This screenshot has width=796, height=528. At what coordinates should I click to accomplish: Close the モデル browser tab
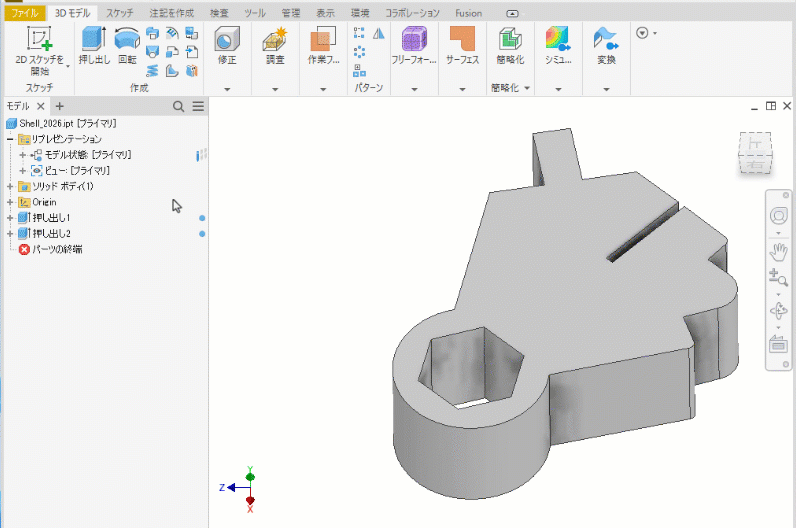tap(41, 106)
